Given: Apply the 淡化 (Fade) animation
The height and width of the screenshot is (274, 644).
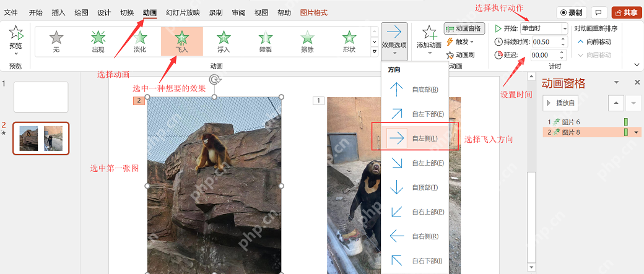Looking at the screenshot, I should [140, 42].
